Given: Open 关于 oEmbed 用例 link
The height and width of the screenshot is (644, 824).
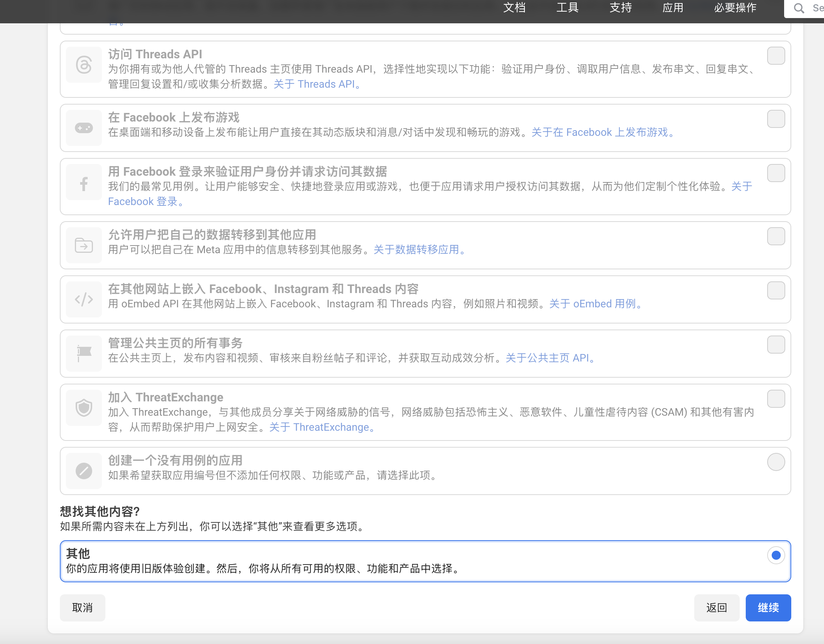Looking at the screenshot, I should pos(595,304).
